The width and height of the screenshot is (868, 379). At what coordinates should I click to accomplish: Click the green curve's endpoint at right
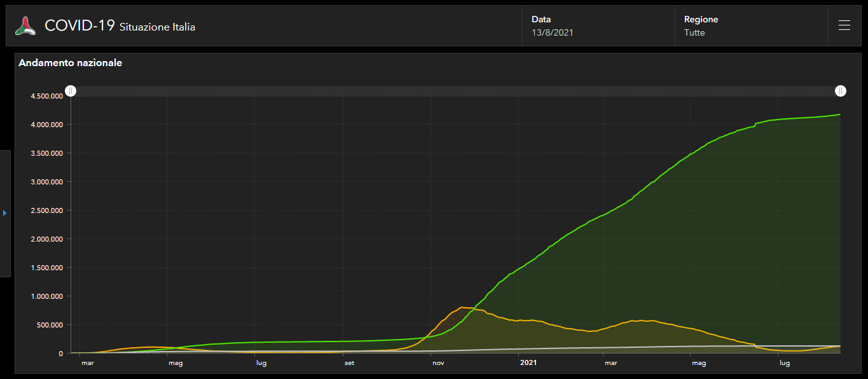839,114
